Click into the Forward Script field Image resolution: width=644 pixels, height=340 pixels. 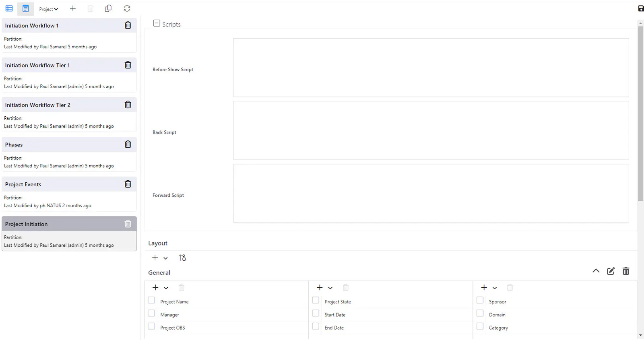click(431, 193)
